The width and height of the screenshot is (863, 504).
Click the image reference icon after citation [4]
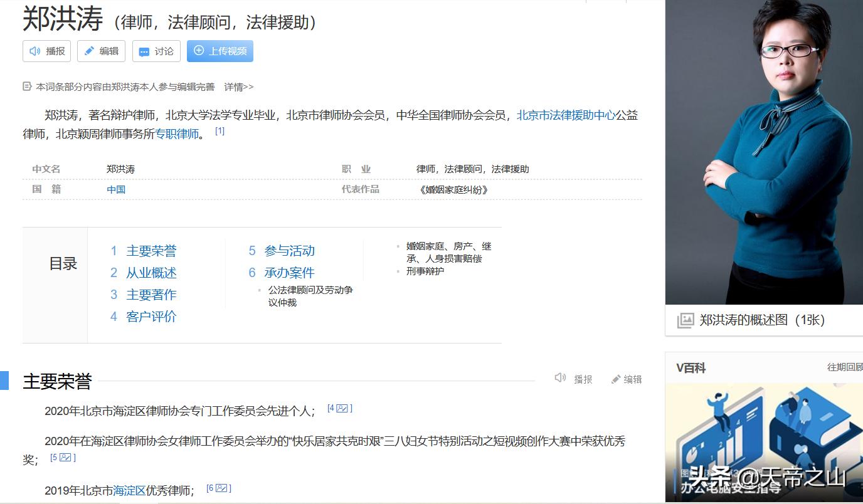341,409
